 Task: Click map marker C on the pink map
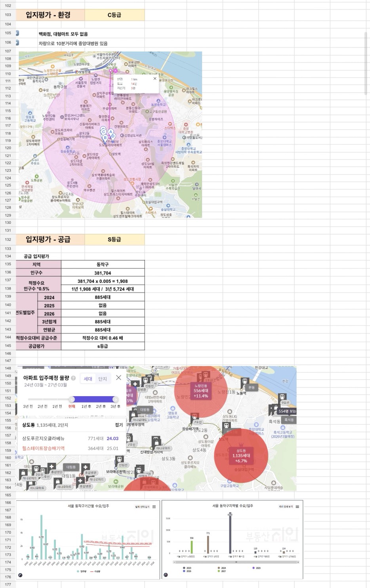(103, 132)
